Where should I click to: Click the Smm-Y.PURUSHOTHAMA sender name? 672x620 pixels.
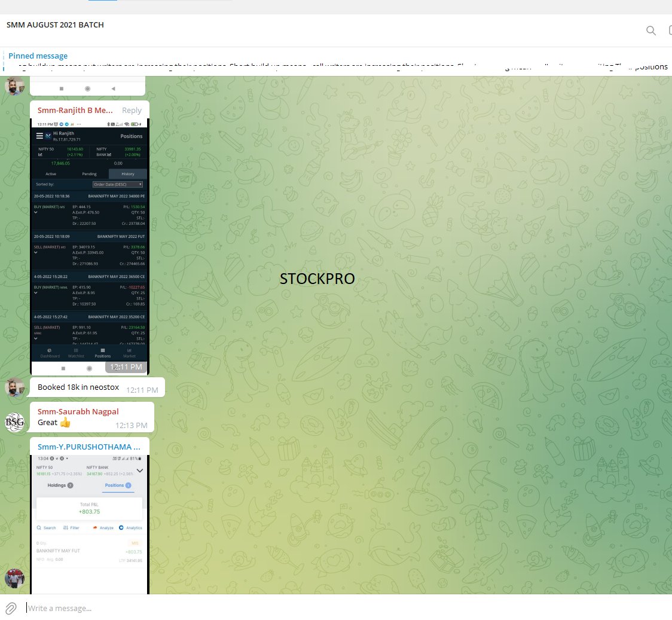point(88,447)
